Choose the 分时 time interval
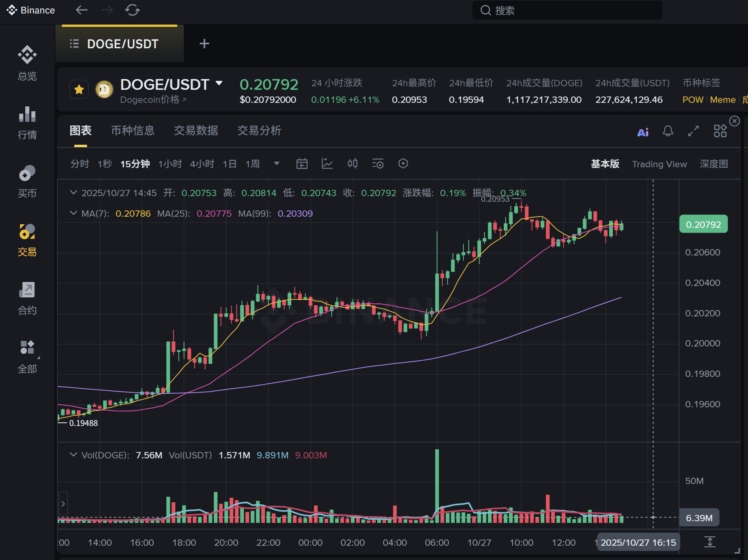Viewport: 748px width, 560px height. tap(80, 164)
